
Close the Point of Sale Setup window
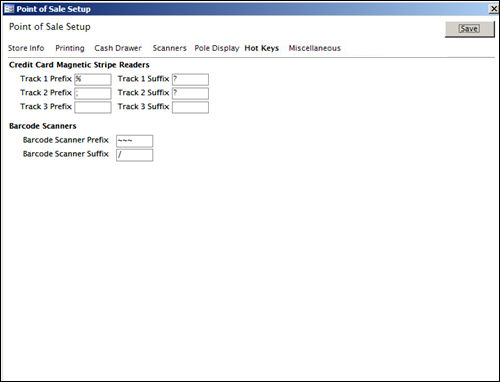494,9
